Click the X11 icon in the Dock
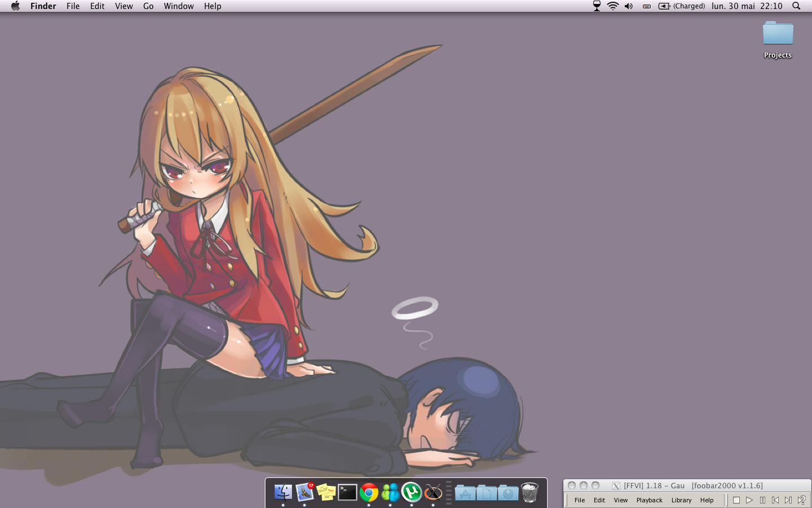The height and width of the screenshot is (508, 812). (433, 492)
